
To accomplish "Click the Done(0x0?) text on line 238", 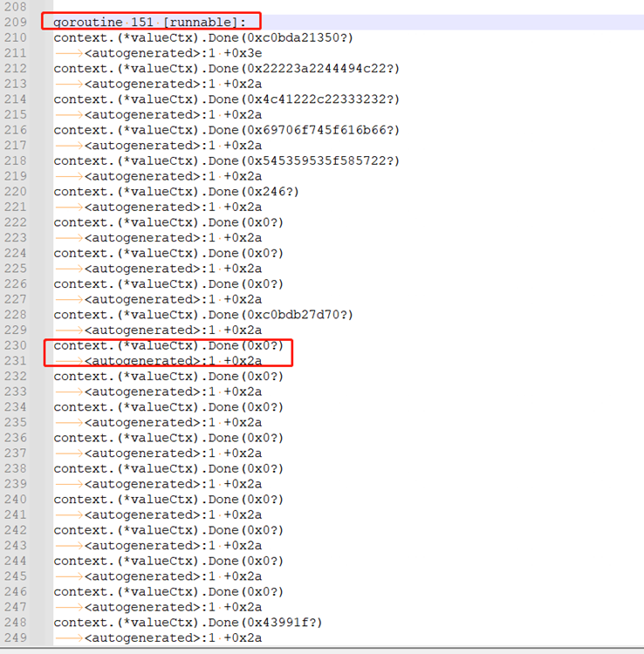I will tap(168, 469).
